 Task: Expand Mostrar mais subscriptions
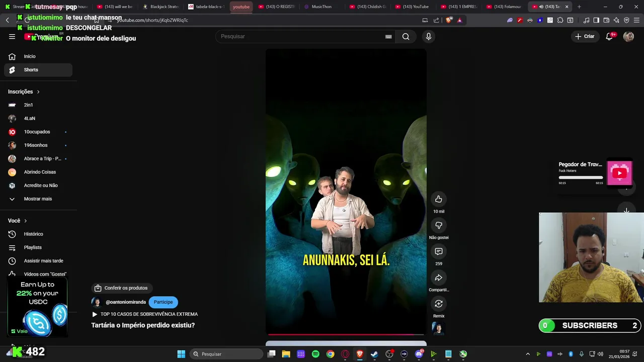38,199
